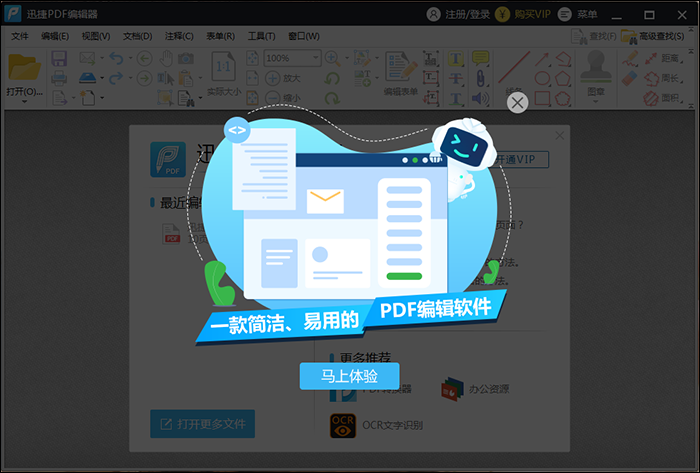
Task: Expand the Redo history dropdown arrow
Action: click(130, 79)
